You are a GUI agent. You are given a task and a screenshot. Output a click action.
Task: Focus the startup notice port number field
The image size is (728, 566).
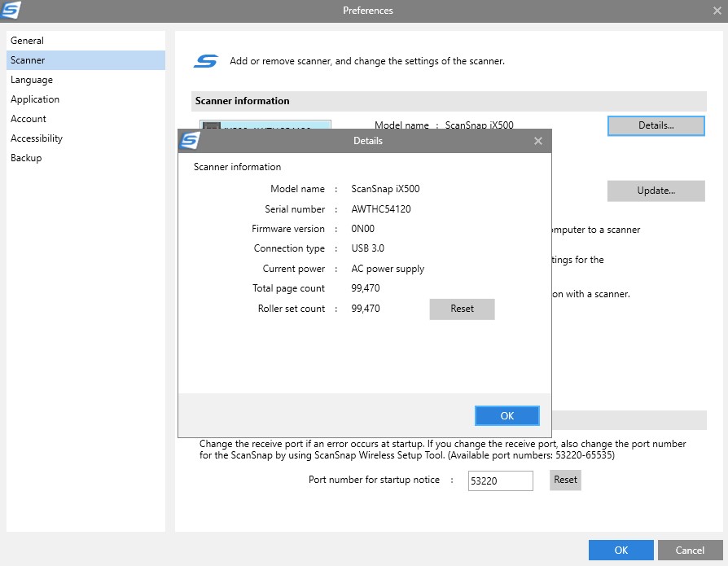(x=500, y=480)
